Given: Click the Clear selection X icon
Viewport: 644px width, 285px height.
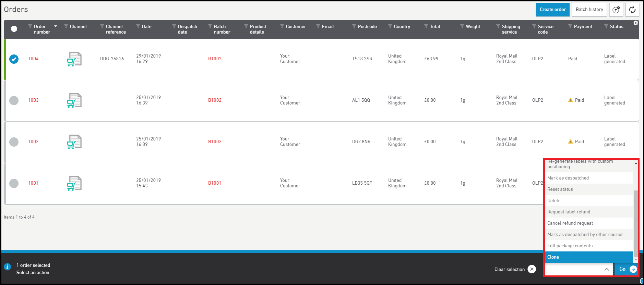Looking at the screenshot, I should 532,269.
